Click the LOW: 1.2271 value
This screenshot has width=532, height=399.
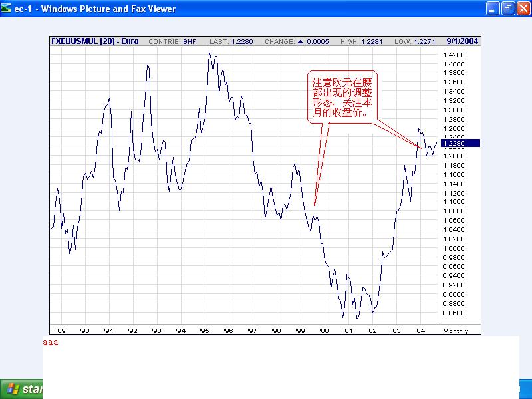click(x=414, y=42)
